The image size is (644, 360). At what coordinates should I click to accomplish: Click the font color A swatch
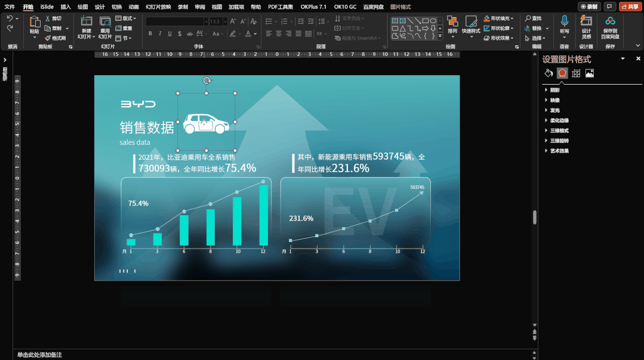click(x=248, y=33)
